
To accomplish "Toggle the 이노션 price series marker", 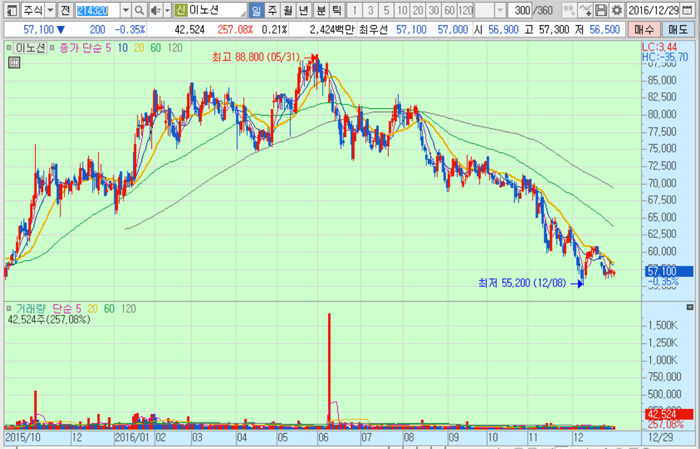I will (8, 47).
